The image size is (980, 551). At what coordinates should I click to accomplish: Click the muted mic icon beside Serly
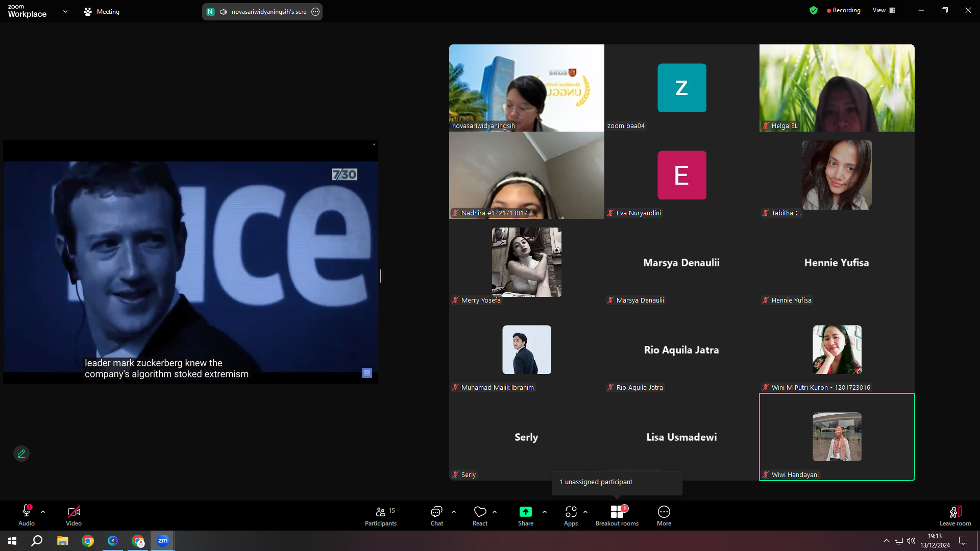(x=455, y=474)
